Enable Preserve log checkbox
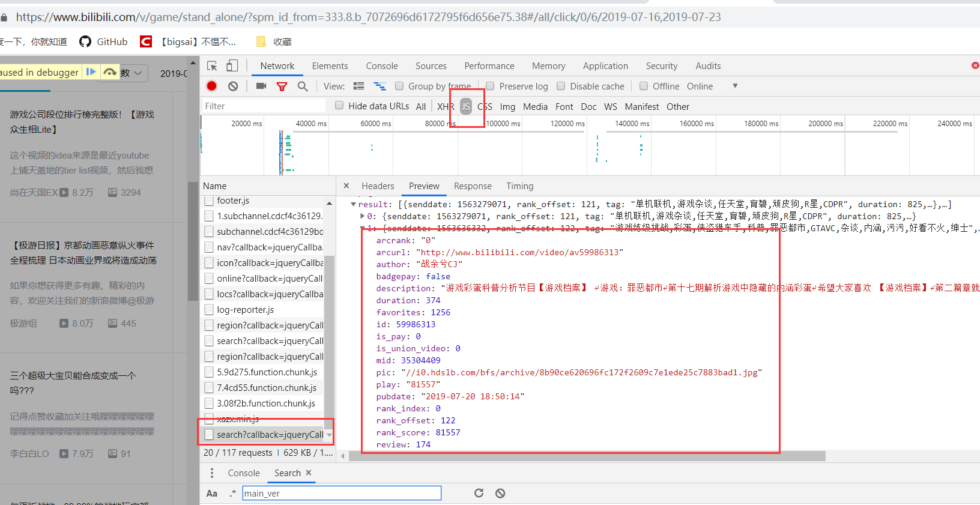Screen dimensions: 980x505 (490, 86)
